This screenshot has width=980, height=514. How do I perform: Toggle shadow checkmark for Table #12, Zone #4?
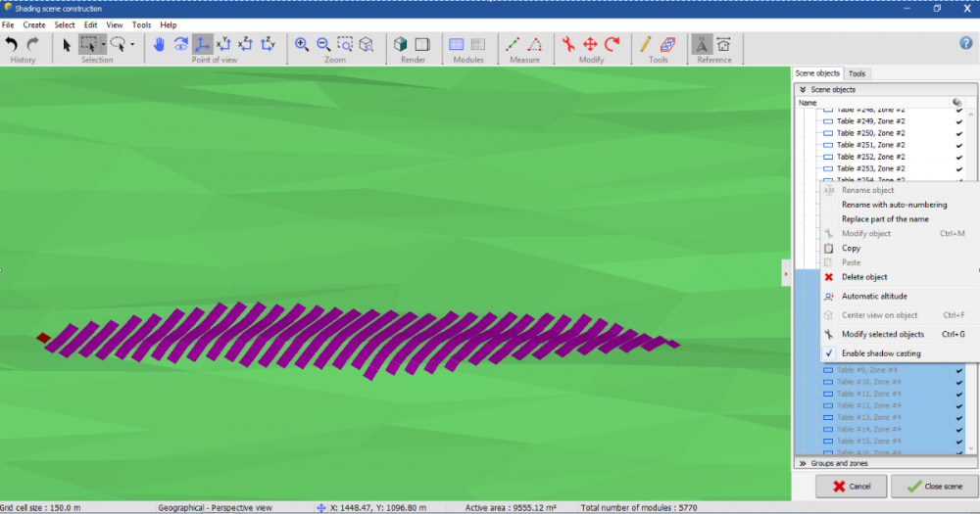tap(959, 405)
